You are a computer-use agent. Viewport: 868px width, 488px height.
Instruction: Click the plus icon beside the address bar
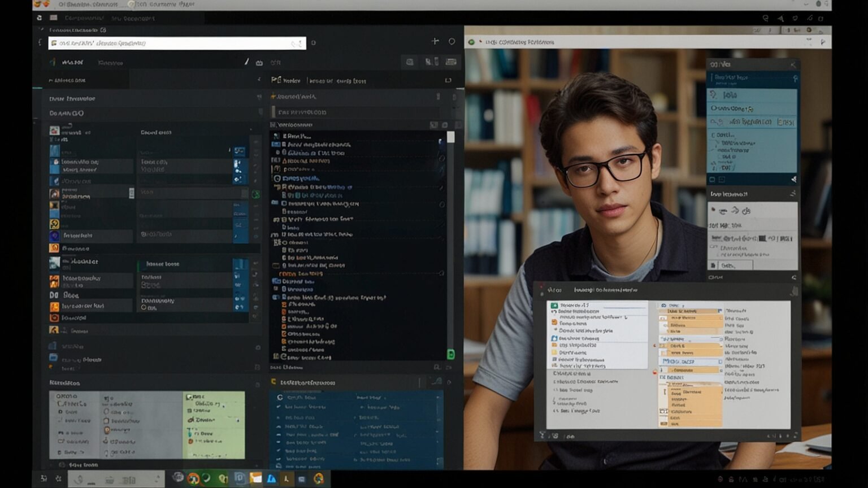pyautogui.click(x=435, y=41)
